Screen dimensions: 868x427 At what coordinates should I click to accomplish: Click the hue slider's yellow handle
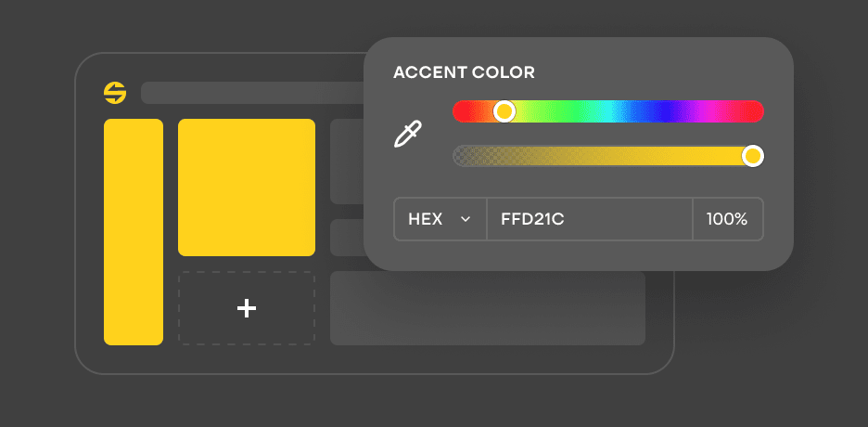click(x=504, y=111)
